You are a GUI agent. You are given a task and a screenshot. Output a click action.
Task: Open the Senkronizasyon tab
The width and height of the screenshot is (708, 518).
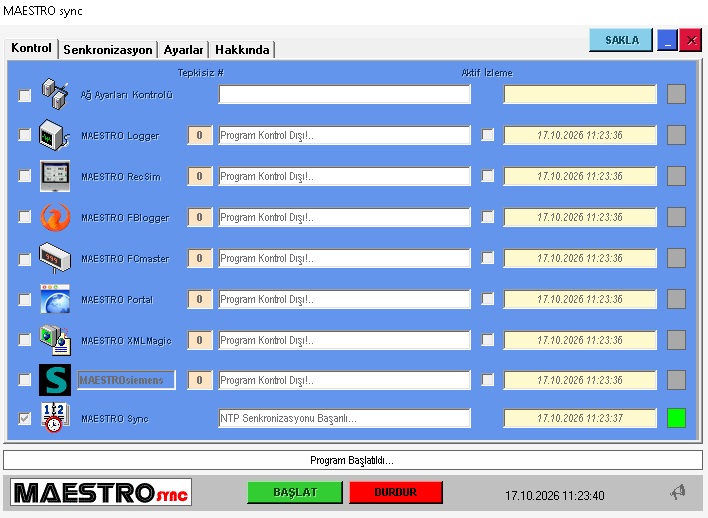pyautogui.click(x=107, y=50)
